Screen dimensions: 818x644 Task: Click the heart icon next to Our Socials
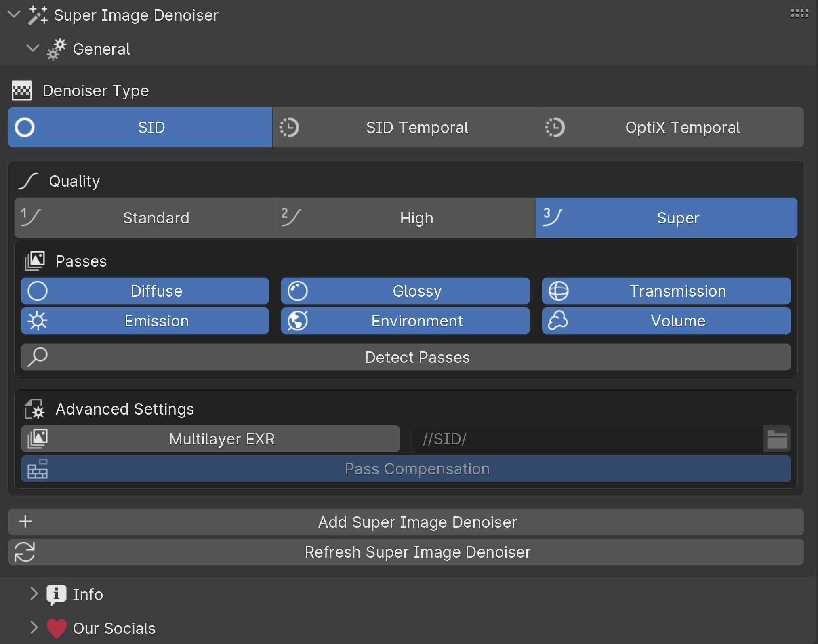[56, 628]
